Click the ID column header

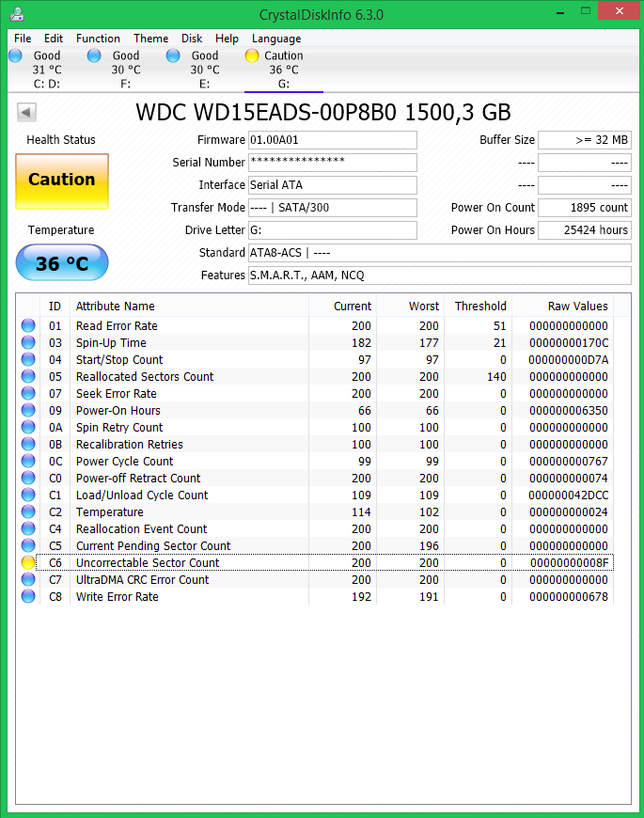coord(55,307)
